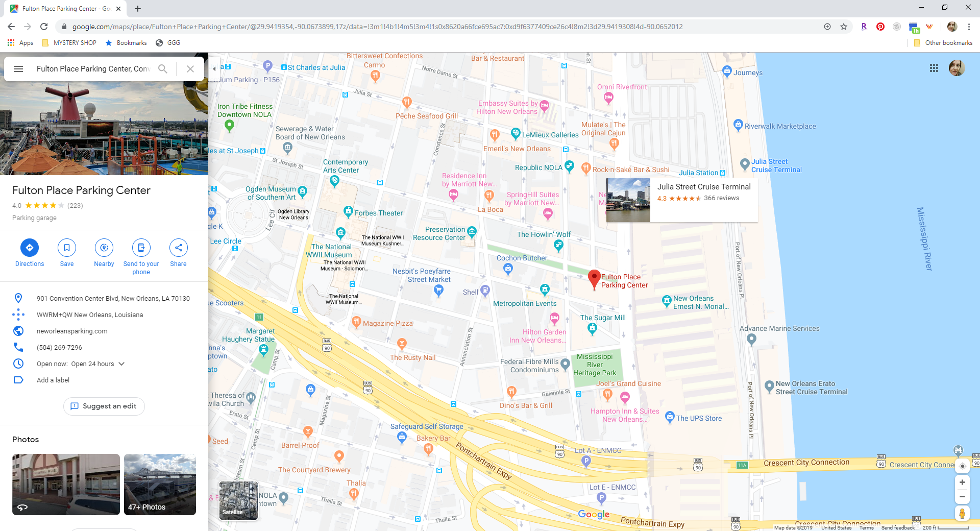Pick up the Street View pegman
Viewport: 980px width, 531px height.
(962, 514)
